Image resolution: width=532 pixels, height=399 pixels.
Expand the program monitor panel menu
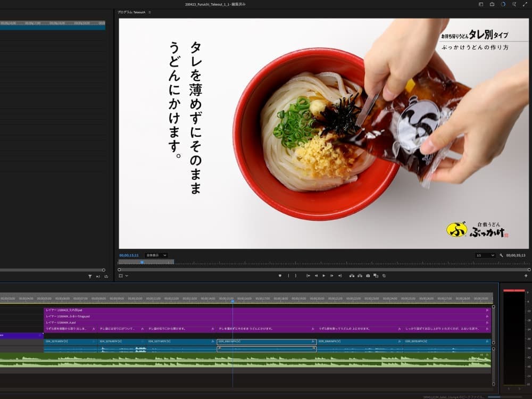[150, 12]
